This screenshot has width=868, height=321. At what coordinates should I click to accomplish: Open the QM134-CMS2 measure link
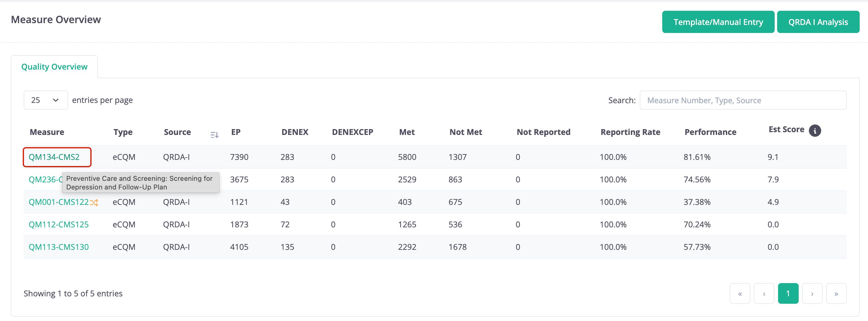pos(54,157)
